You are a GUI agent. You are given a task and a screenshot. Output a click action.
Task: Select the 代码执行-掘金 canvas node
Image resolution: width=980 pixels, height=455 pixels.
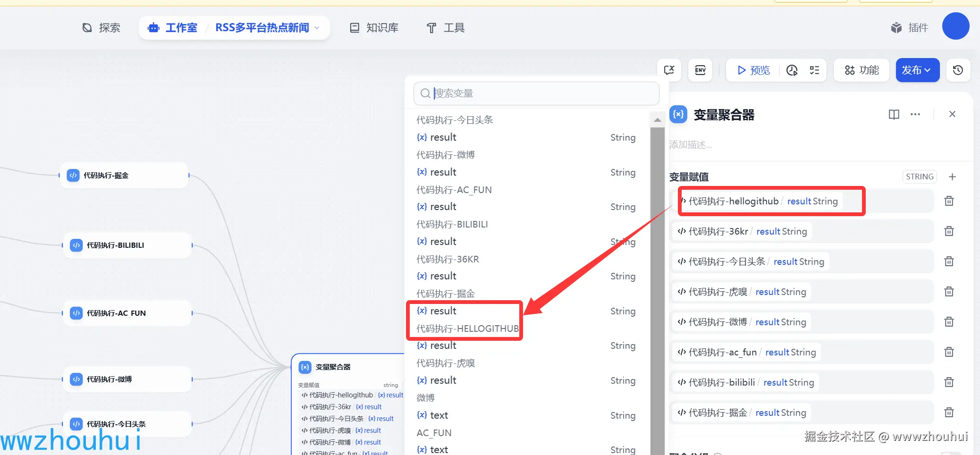124,176
